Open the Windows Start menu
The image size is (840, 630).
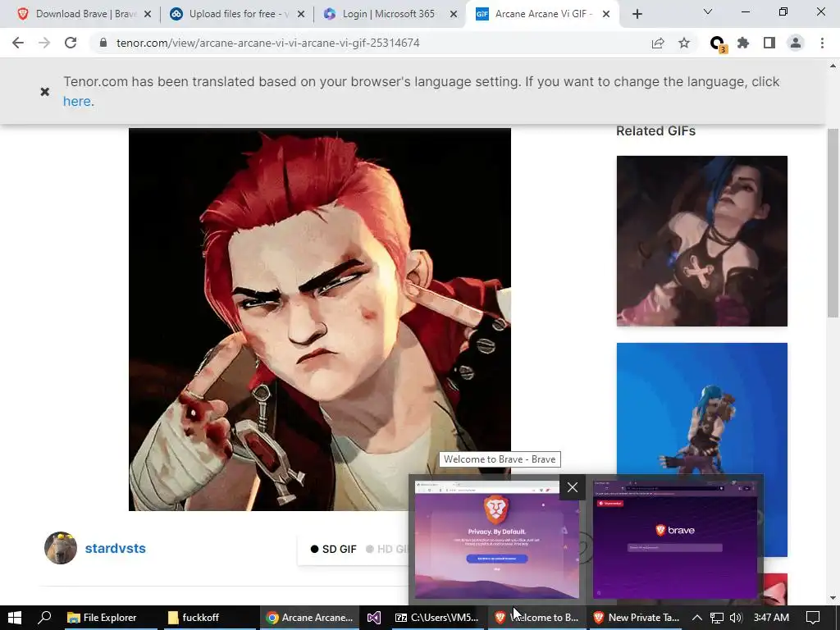click(x=15, y=618)
